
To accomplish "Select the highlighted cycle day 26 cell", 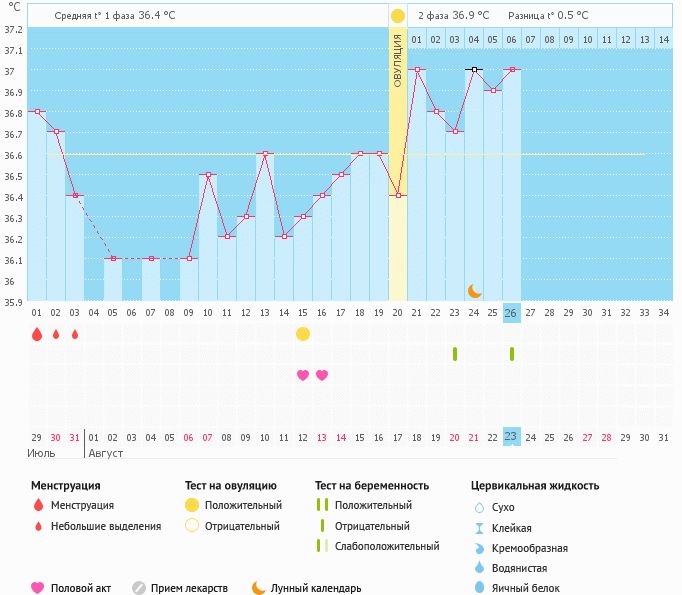I will tap(511, 312).
